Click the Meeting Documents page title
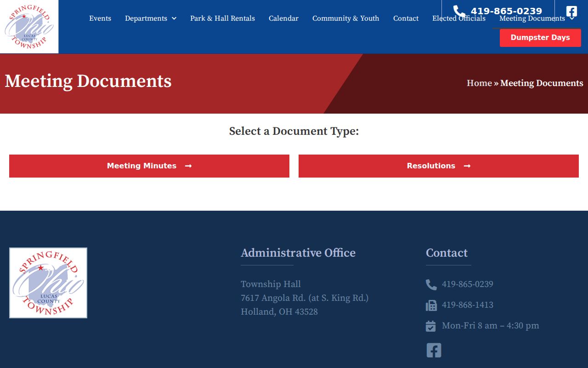Viewport: 588px width, 368px height. [88, 81]
